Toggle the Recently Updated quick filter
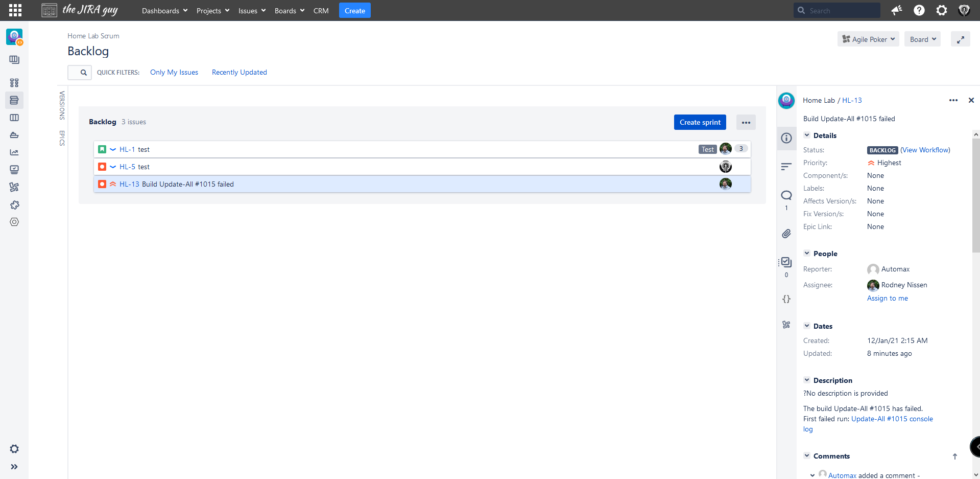The width and height of the screenshot is (980, 479). [x=239, y=73]
